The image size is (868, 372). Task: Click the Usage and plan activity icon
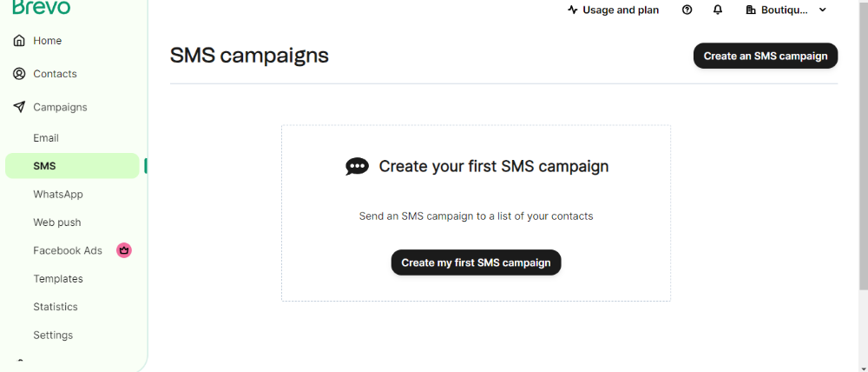572,10
